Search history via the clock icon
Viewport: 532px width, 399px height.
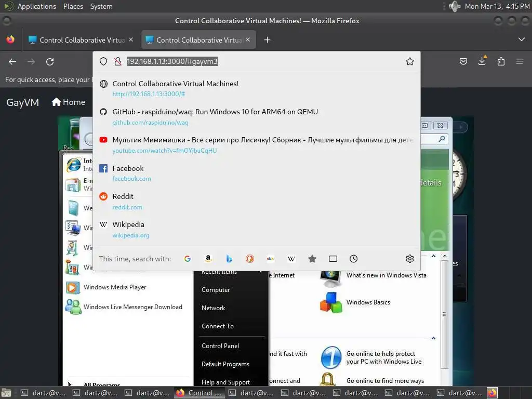coord(353,259)
